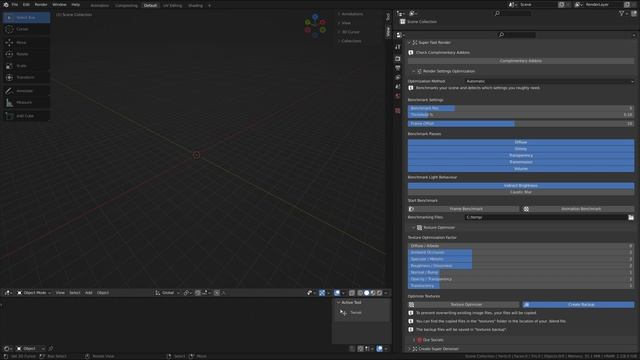The height and width of the screenshot is (360, 640).
Task: Select the Measure tool
Action: pyautogui.click(x=27, y=102)
